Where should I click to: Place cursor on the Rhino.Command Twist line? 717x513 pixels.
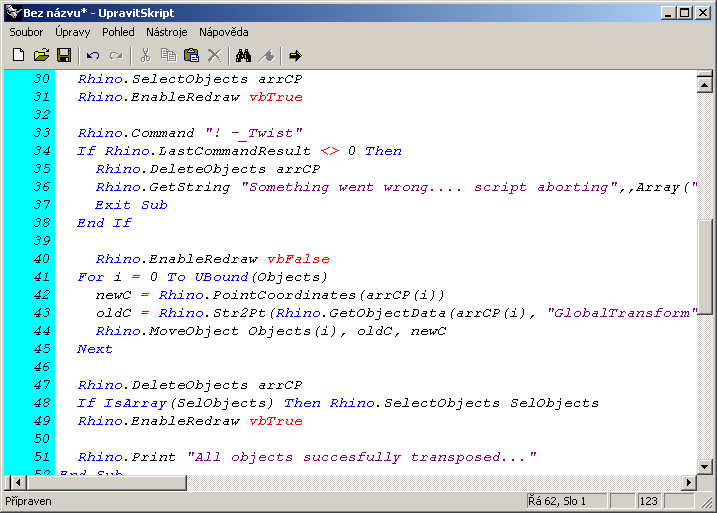[x=190, y=133]
